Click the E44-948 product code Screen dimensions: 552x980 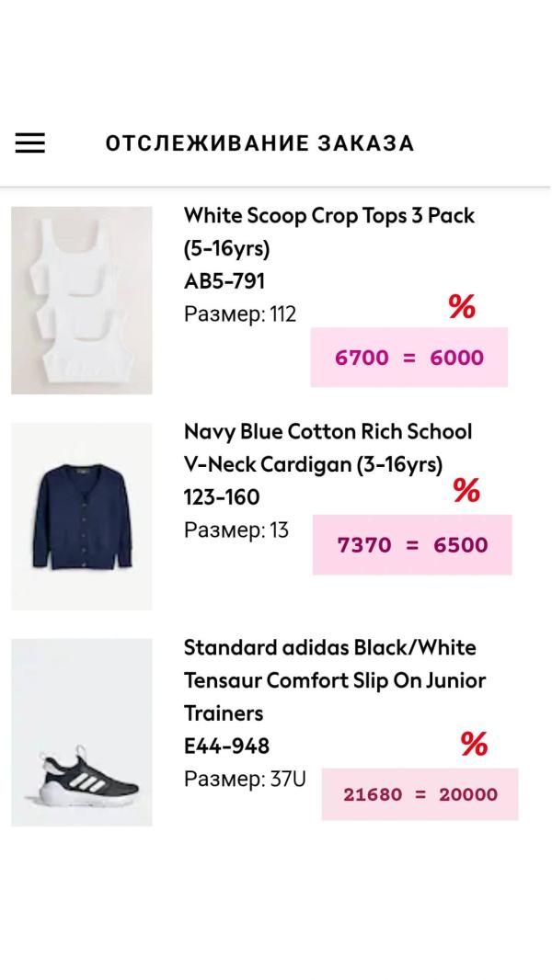tap(227, 746)
